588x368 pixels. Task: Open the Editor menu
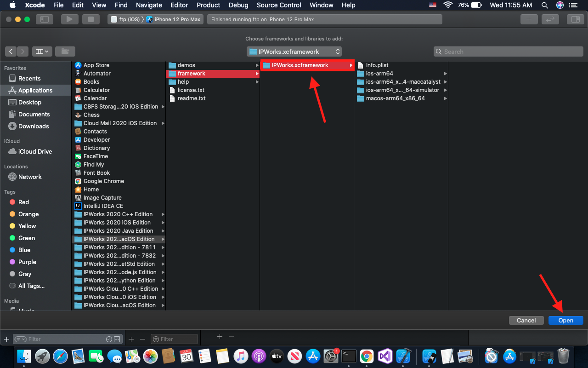(179, 5)
